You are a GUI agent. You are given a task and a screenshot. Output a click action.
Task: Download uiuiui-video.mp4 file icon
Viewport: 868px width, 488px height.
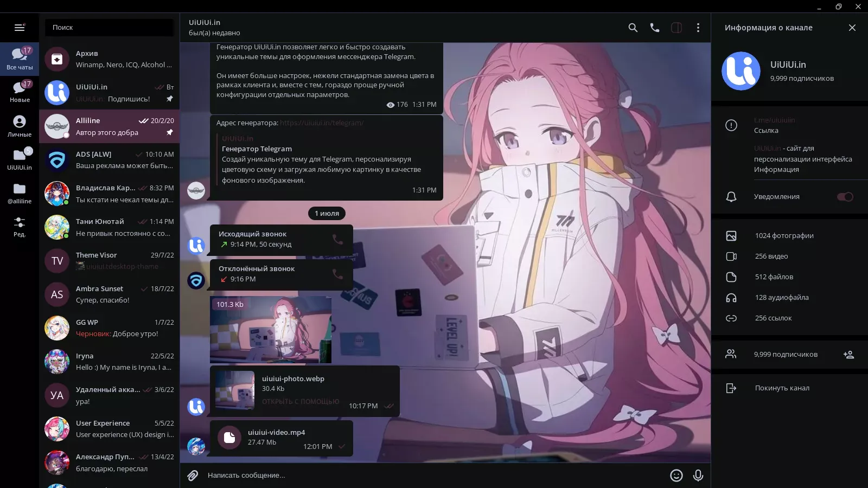pos(229,438)
